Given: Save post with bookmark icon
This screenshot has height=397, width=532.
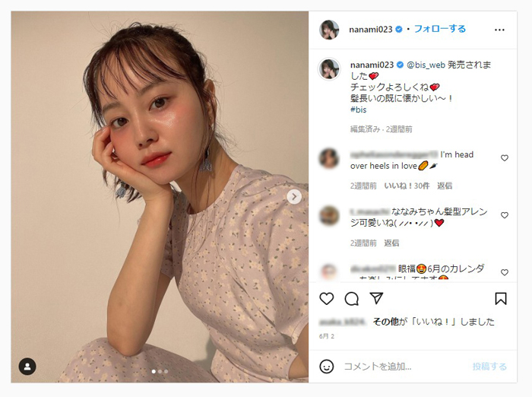Looking at the screenshot, I should click(501, 299).
